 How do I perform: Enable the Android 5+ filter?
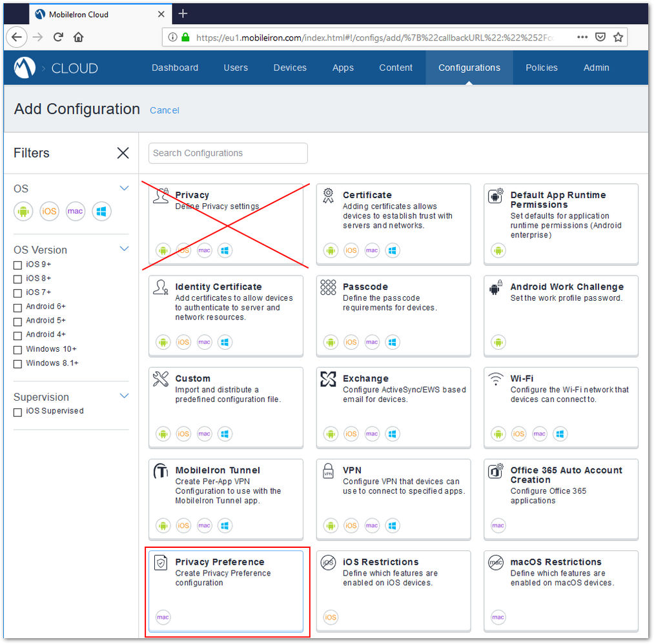tap(17, 322)
